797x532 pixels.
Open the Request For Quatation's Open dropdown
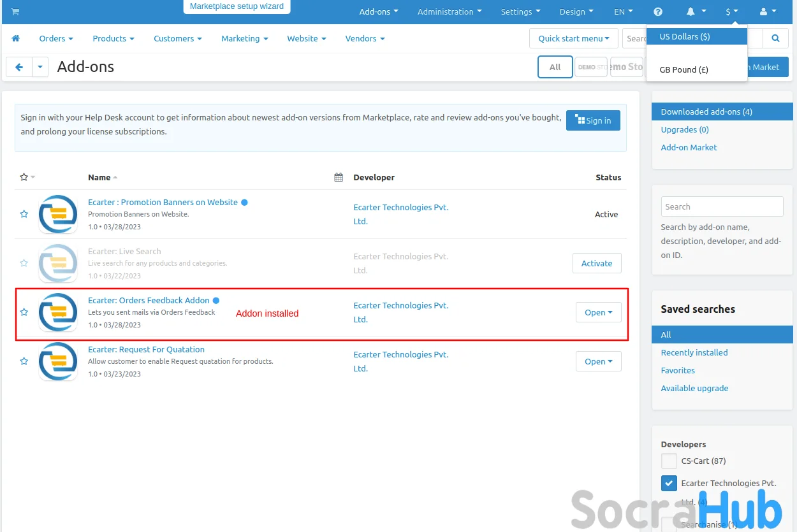pos(599,361)
